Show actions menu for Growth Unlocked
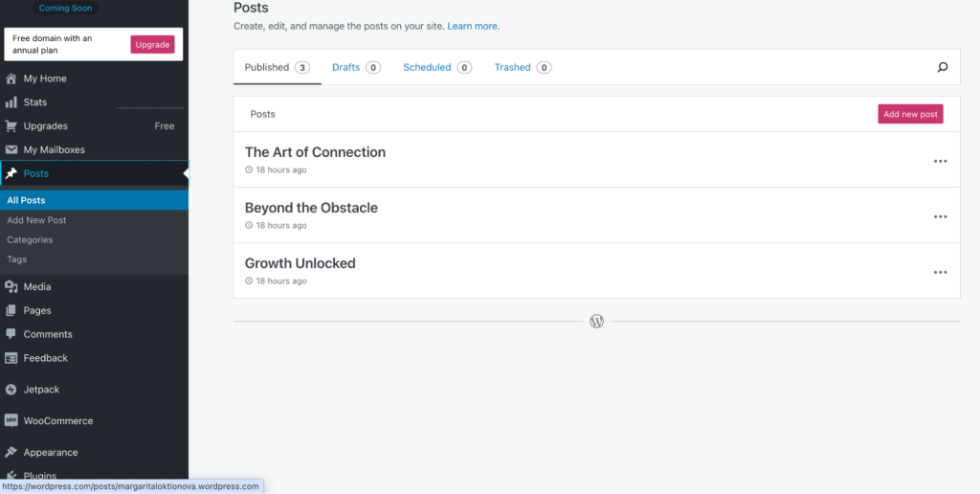This screenshot has height=494, width=980. click(x=940, y=272)
